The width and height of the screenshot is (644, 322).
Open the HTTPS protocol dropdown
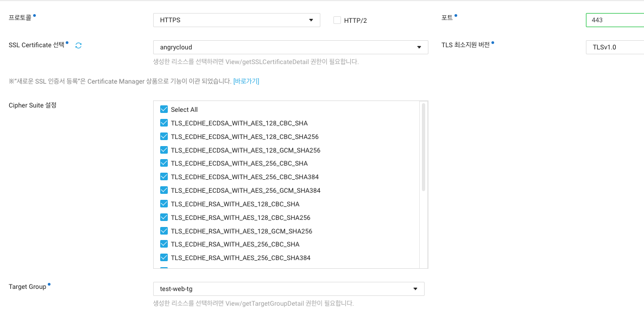[x=237, y=20]
